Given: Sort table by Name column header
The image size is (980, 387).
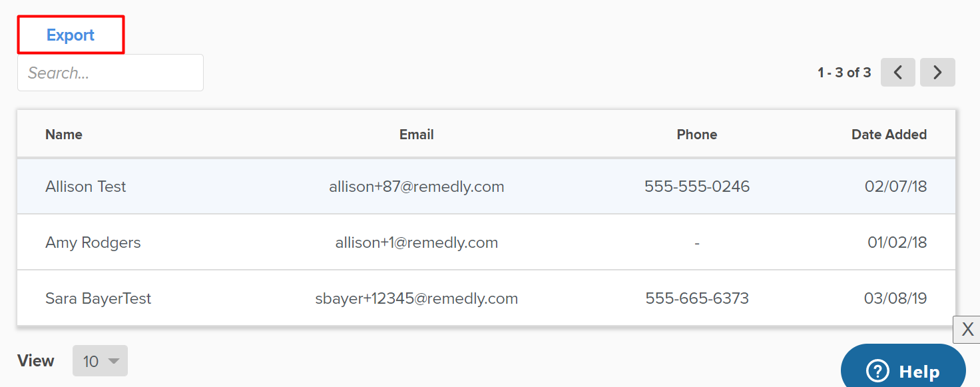Looking at the screenshot, I should (64, 135).
